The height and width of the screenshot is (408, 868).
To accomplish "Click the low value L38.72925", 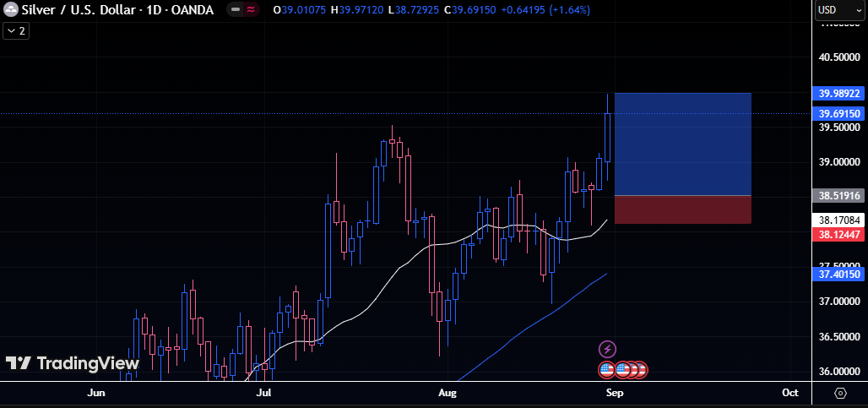I will (x=414, y=10).
